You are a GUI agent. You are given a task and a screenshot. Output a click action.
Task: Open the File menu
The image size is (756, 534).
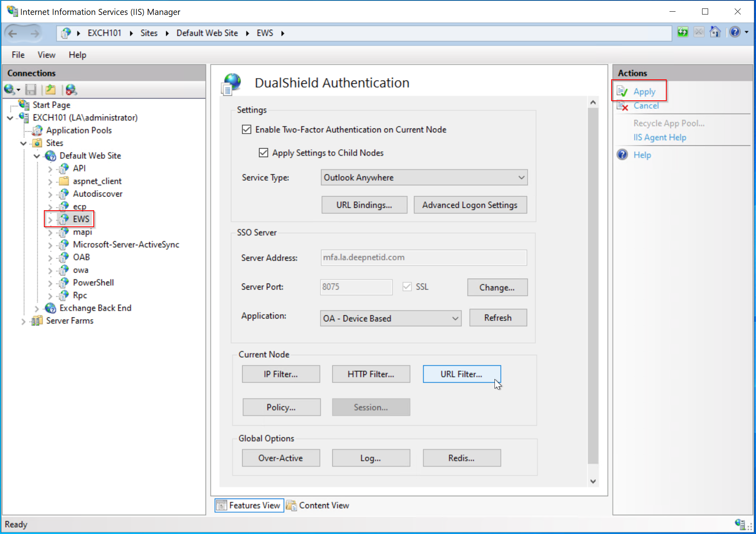[18, 55]
